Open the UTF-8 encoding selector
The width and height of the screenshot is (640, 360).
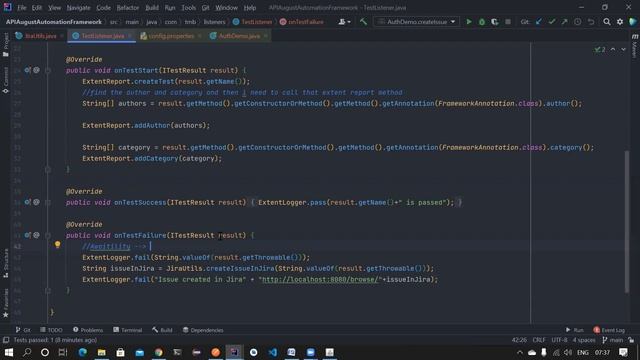coord(559,340)
